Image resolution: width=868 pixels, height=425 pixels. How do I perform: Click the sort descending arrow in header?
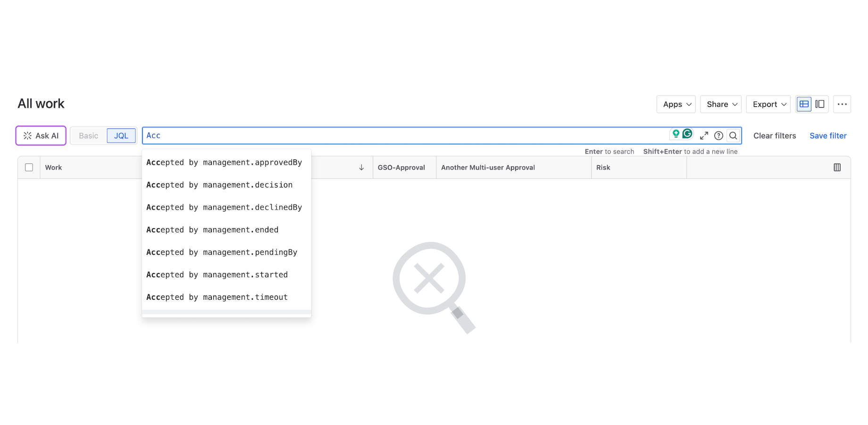(x=361, y=168)
